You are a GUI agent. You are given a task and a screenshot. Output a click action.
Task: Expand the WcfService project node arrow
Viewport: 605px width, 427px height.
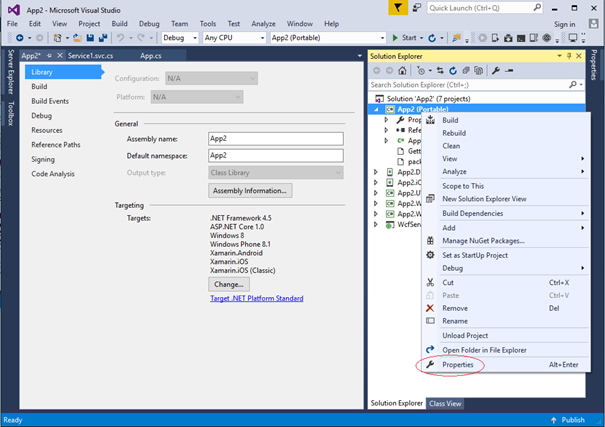tap(376, 224)
